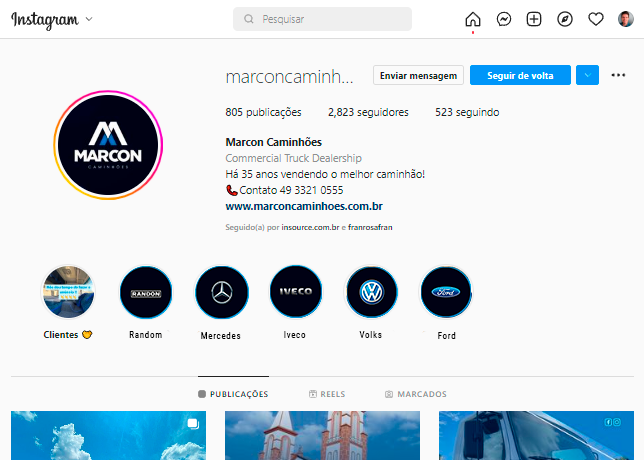Open the 805 publicações count
This screenshot has width=644, height=460.
(263, 112)
